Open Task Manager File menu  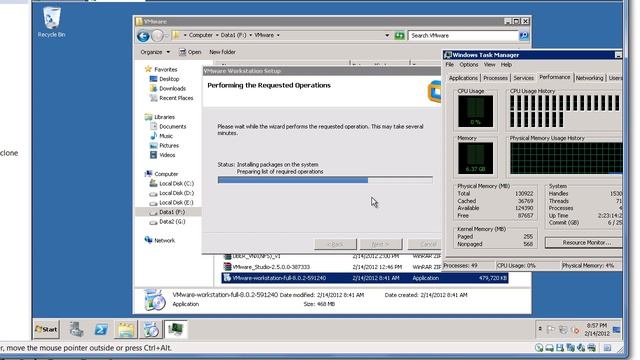click(450, 65)
